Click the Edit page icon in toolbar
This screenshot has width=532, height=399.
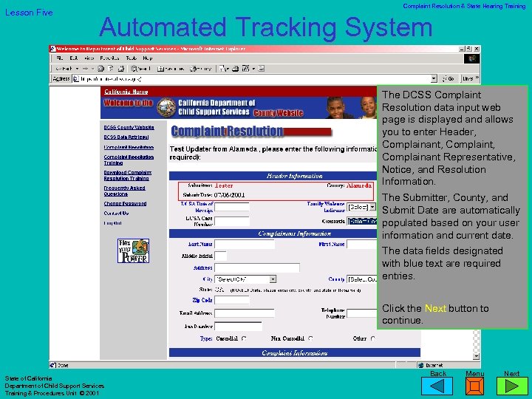246,69
